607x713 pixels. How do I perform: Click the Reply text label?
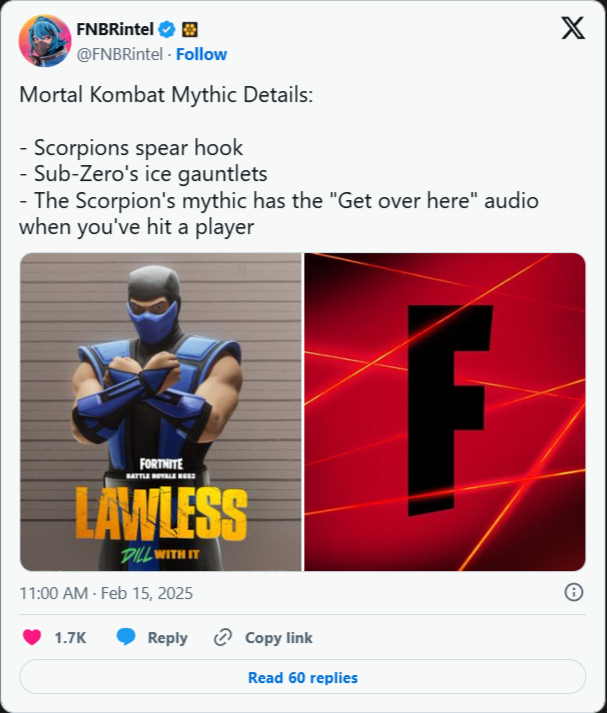pos(167,638)
